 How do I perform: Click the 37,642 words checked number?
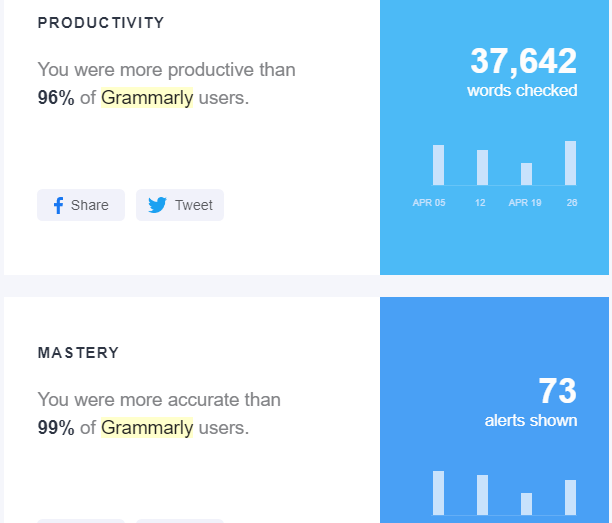tap(523, 62)
